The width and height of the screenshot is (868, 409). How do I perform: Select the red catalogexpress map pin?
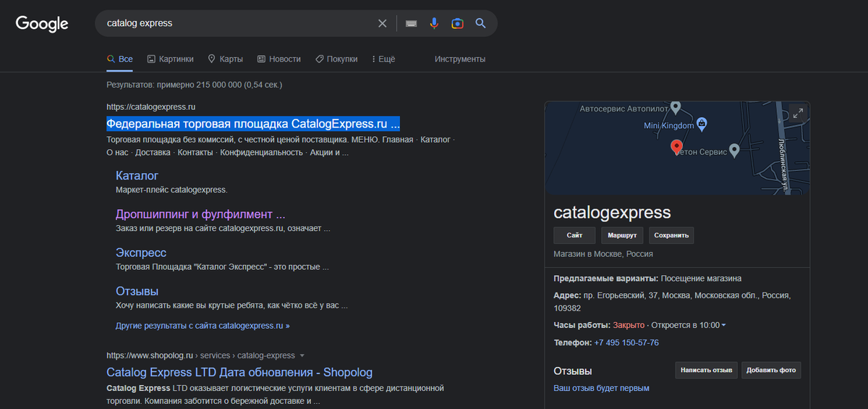point(676,147)
